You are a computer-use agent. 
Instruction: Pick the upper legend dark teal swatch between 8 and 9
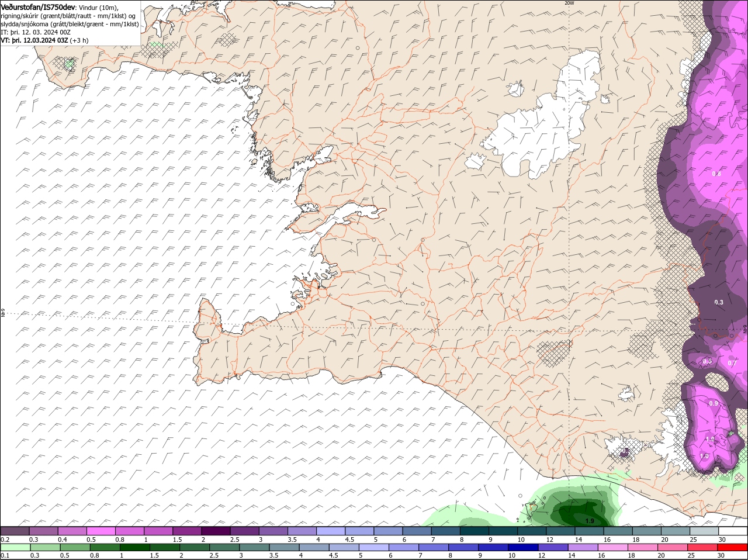coord(474,531)
